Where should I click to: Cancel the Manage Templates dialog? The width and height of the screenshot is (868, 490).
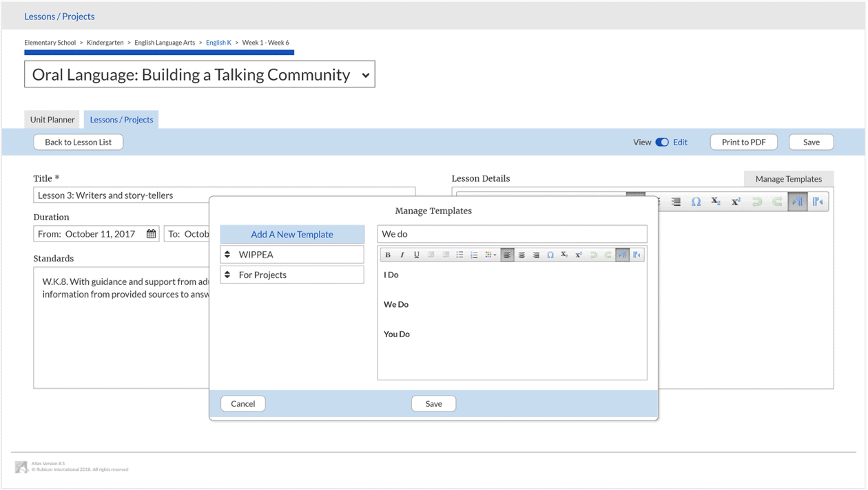tap(243, 404)
